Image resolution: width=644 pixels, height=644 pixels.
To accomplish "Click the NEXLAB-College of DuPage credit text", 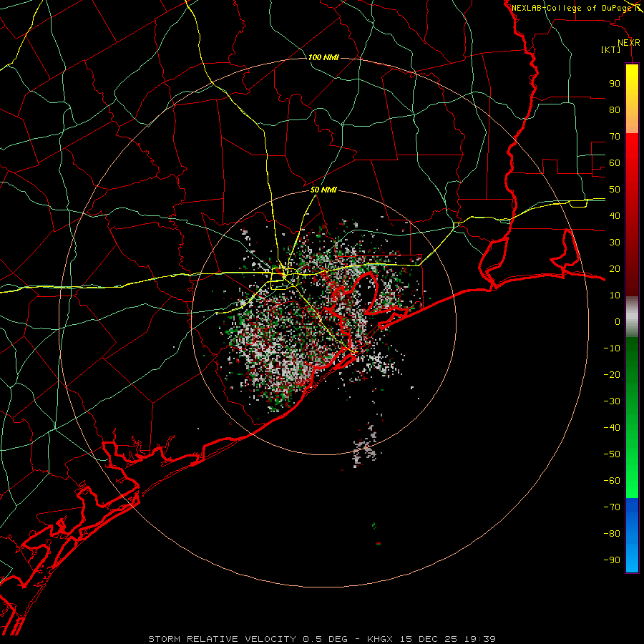I will tap(571, 8).
